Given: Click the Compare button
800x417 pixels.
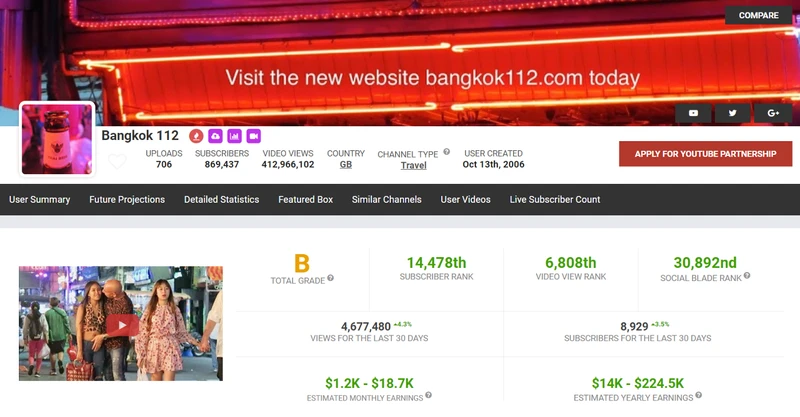Looking at the screenshot, I should [759, 15].
